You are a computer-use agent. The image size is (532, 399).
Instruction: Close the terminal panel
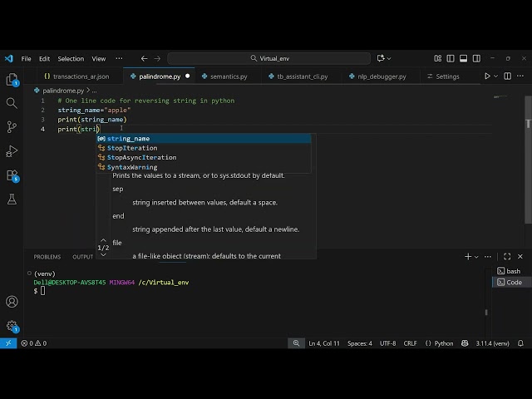click(520, 257)
